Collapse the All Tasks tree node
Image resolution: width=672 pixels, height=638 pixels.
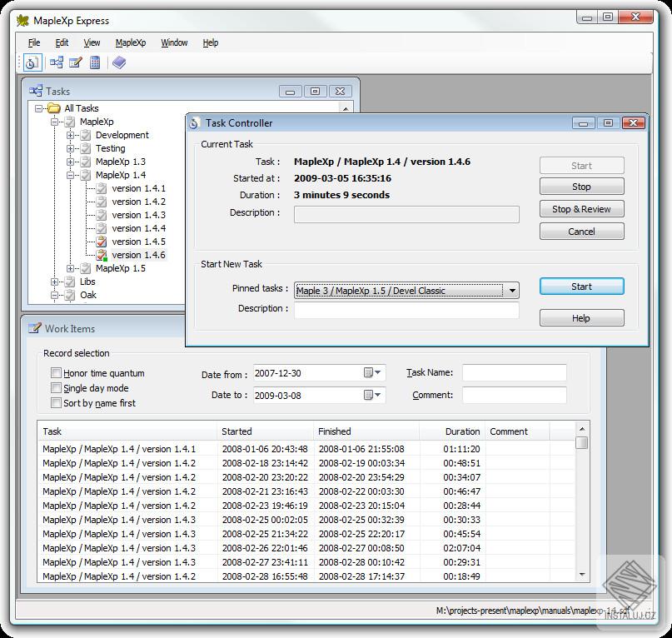[x=38, y=108]
